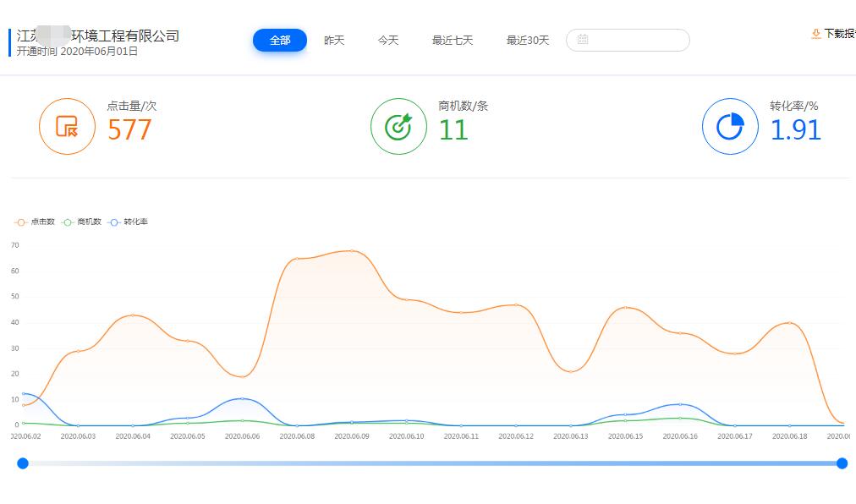Toggle the 商机数 legend series
This screenshot has height=504, width=856.
point(82,222)
